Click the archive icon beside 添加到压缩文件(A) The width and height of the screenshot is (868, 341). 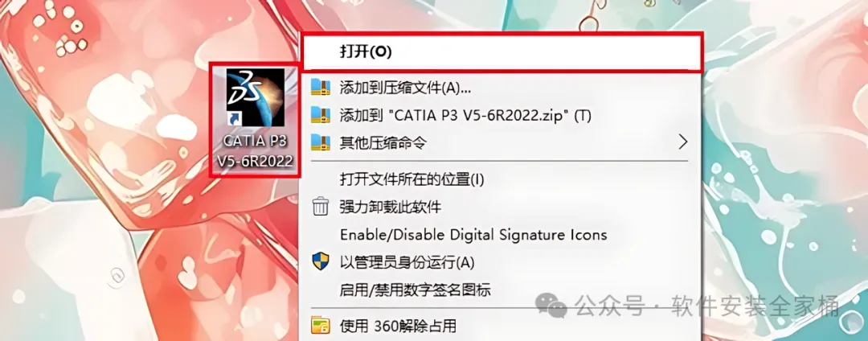pyautogui.click(x=321, y=87)
